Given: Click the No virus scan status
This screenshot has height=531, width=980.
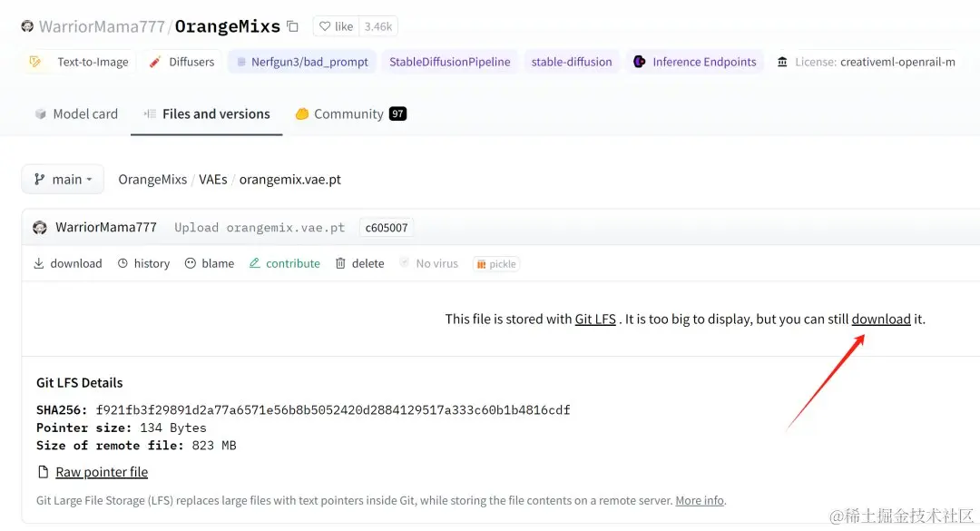Looking at the screenshot, I should point(428,263).
